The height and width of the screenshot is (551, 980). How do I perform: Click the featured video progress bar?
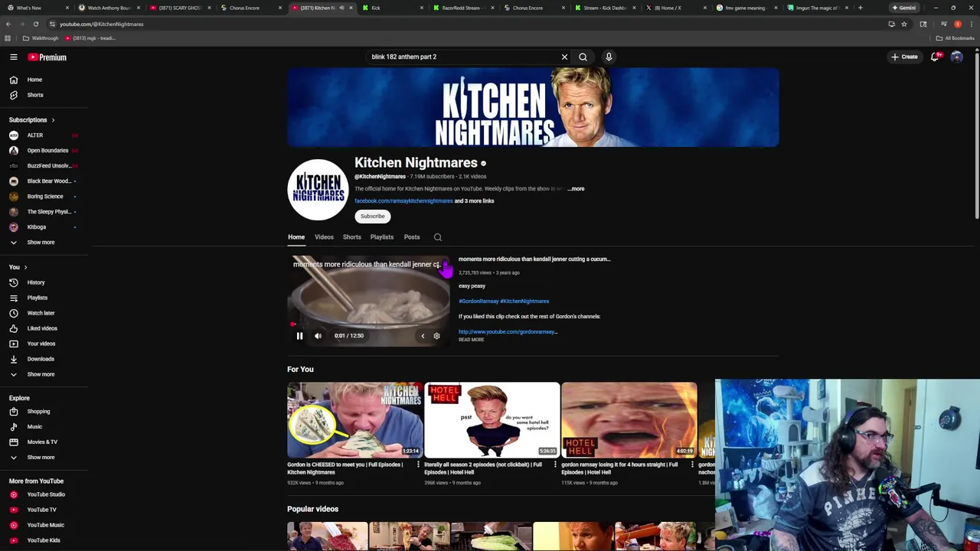coord(368,324)
